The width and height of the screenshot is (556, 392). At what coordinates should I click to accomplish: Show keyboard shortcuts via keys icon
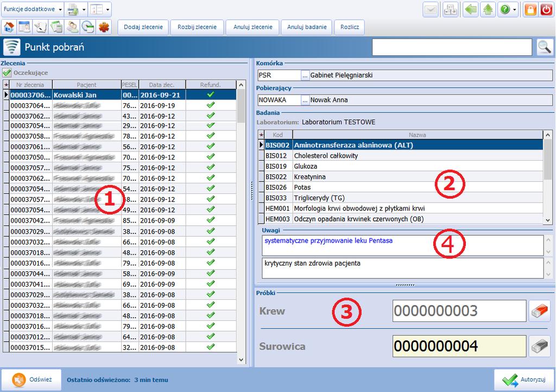(450, 10)
